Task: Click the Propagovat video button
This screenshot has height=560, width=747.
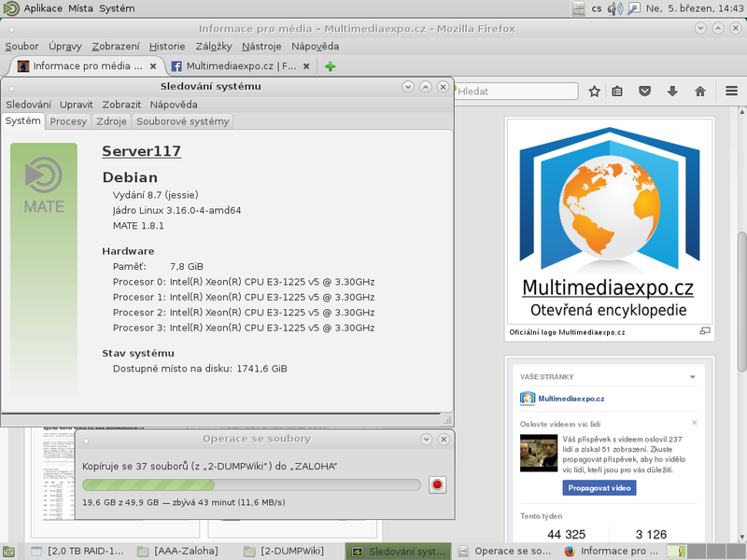Action: click(598, 487)
